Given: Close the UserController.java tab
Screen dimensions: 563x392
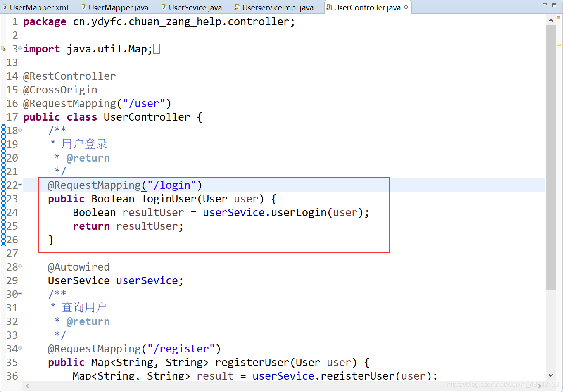Looking at the screenshot, I should click(x=406, y=7).
